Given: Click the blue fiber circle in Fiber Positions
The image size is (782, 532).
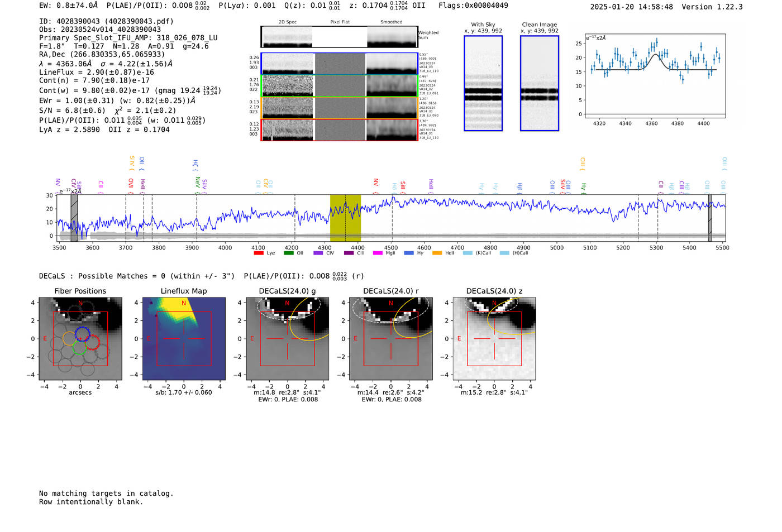Looking at the screenshot, I should click(x=83, y=334).
